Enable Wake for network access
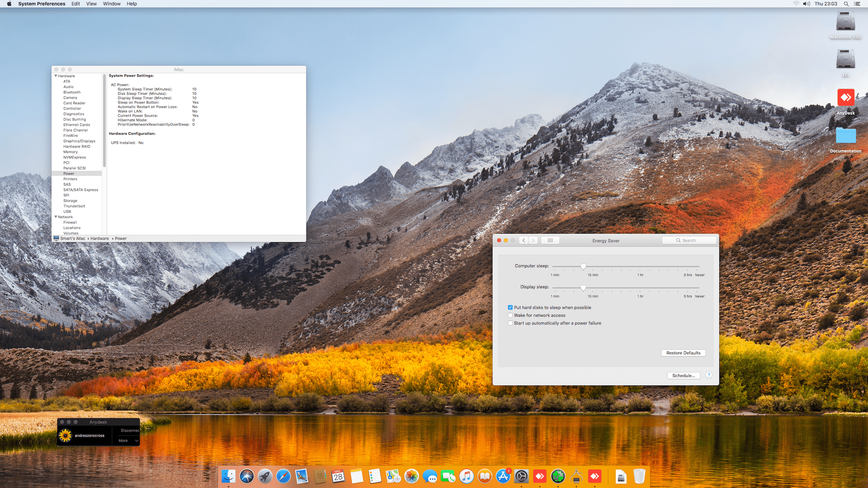The height and width of the screenshot is (488, 868). pos(510,315)
